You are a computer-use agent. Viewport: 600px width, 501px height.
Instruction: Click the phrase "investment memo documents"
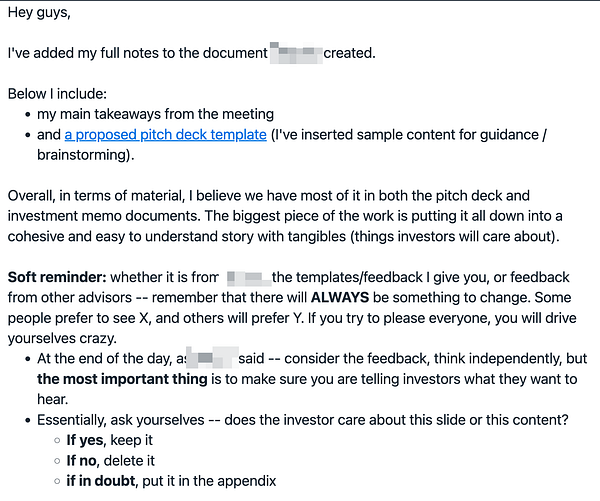point(103,216)
